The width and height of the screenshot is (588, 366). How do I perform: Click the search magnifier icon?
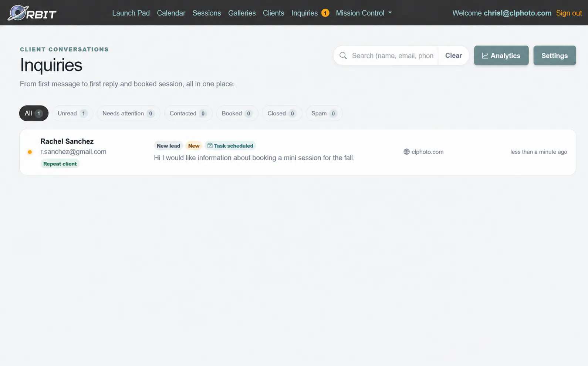point(343,56)
